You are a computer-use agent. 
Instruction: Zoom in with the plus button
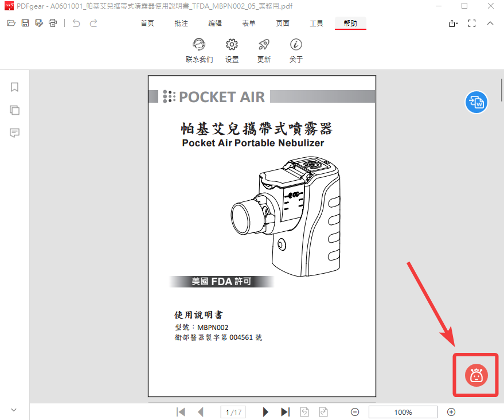pyautogui.click(x=451, y=412)
